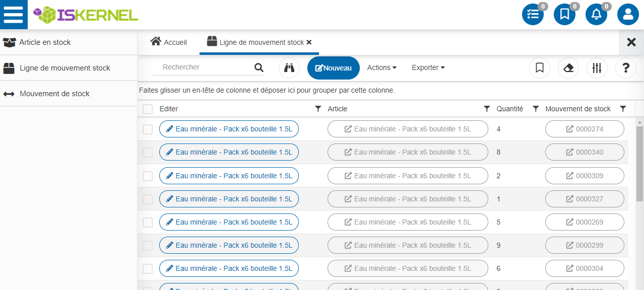Select Mouvement de stock in sidebar
The width and height of the screenshot is (644, 290).
(54, 94)
